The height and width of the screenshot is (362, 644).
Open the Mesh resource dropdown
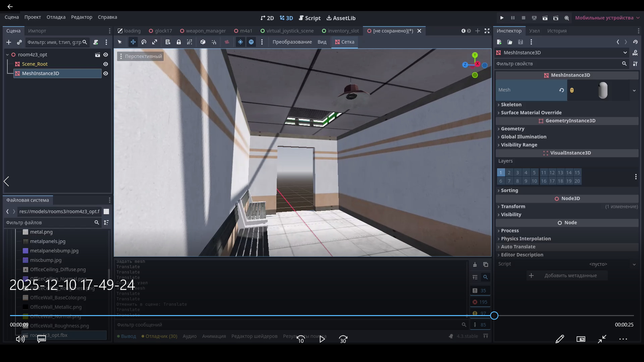(634, 90)
